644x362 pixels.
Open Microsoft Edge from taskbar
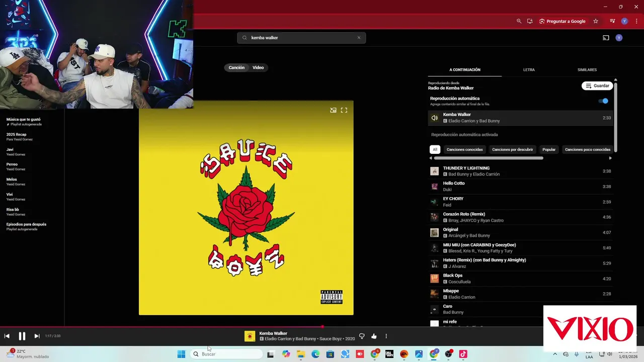[x=315, y=354]
